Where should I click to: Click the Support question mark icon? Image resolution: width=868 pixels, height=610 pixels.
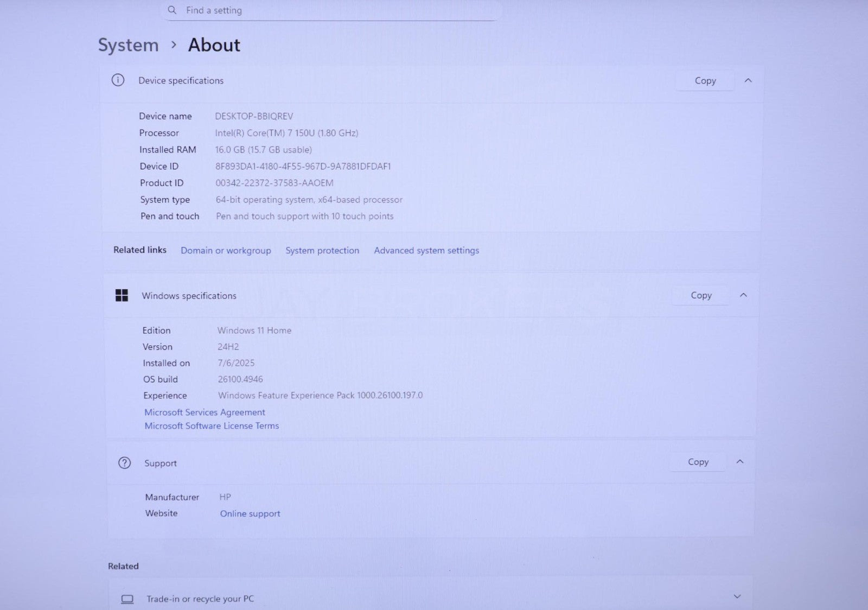(x=124, y=463)
